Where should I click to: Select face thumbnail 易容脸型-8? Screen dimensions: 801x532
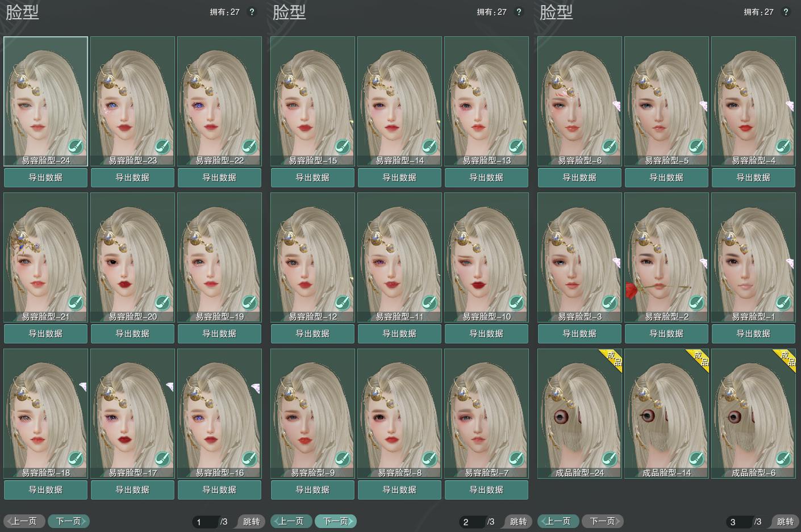[x=399, y=413]
